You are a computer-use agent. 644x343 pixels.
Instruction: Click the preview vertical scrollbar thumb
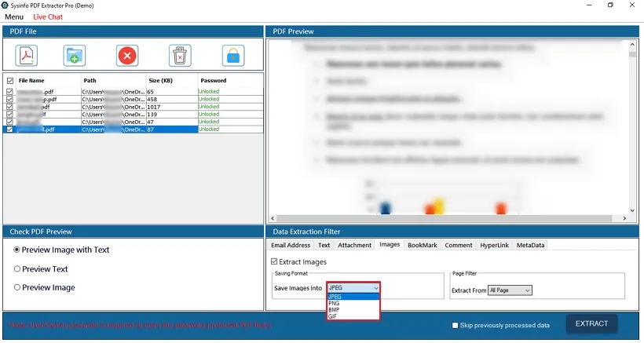[x=632, y=53]
